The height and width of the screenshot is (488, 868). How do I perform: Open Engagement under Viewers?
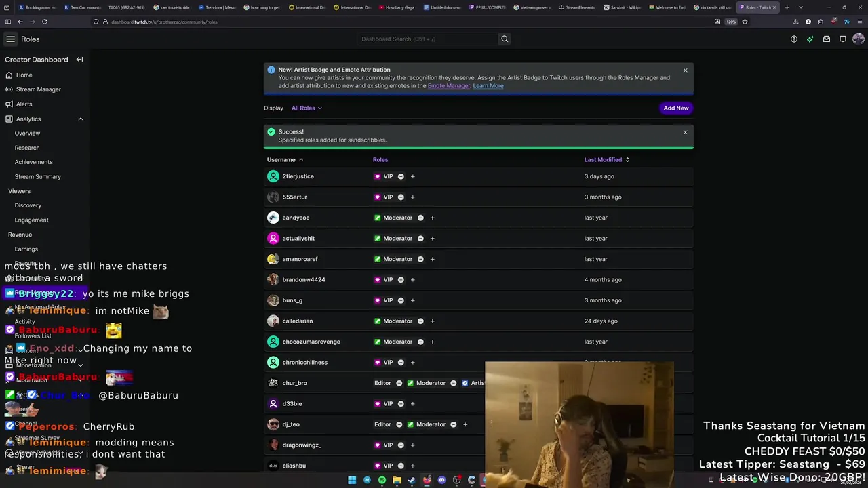pos(31,220)
